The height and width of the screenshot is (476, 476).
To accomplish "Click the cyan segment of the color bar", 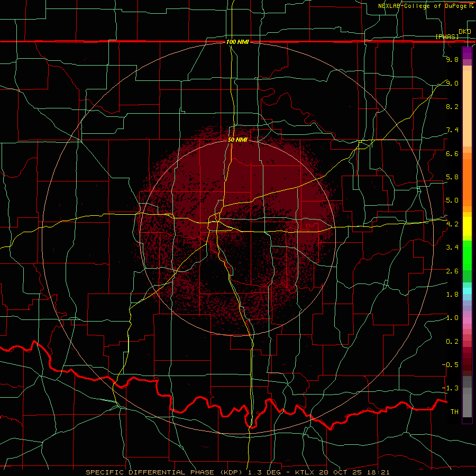I will (x=467, y=291).
